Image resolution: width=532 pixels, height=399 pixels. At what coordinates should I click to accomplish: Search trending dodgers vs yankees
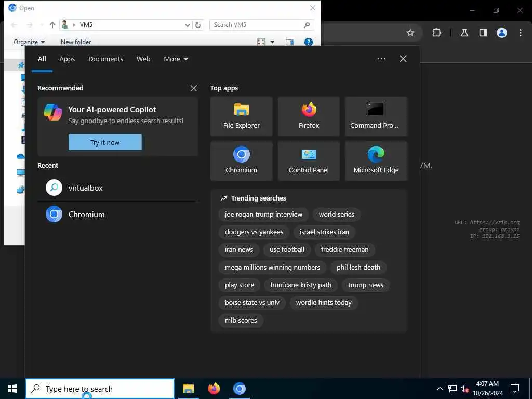point(254,232)
